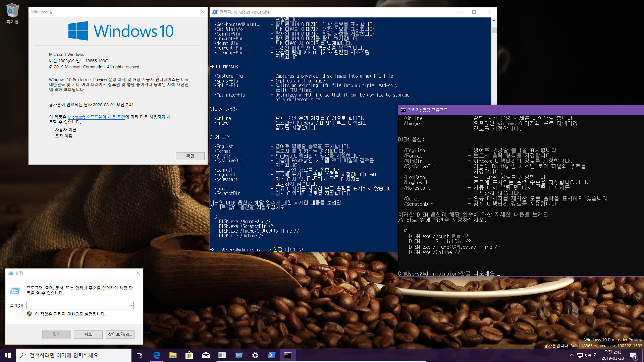Click the UAC shield icon in Run dialog
644x362 pixels.
29,314
